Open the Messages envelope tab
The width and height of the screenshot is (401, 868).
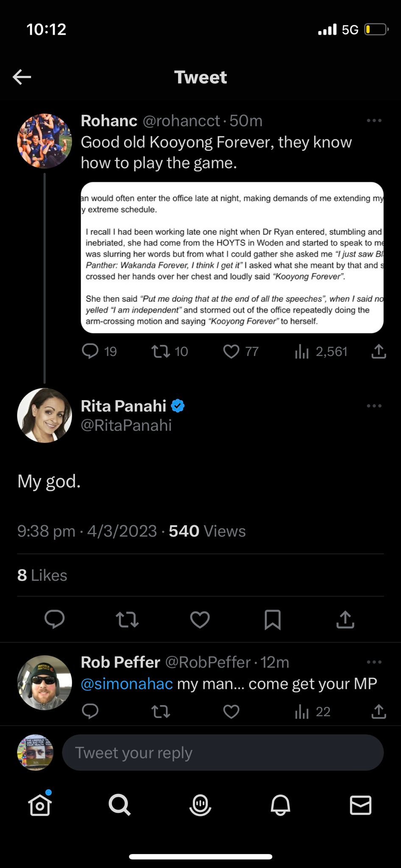pyautogui.click(x=360, y=805)
